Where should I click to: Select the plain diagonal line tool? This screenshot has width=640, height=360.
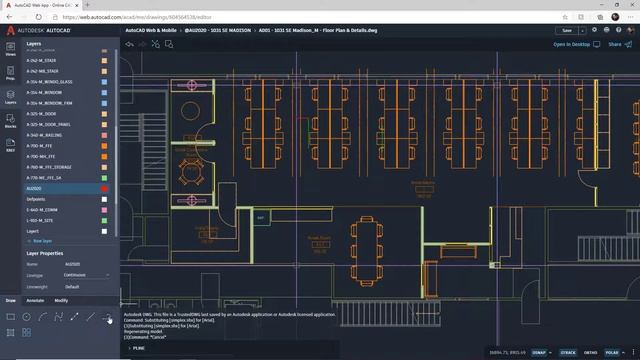(x=91, y=317)
